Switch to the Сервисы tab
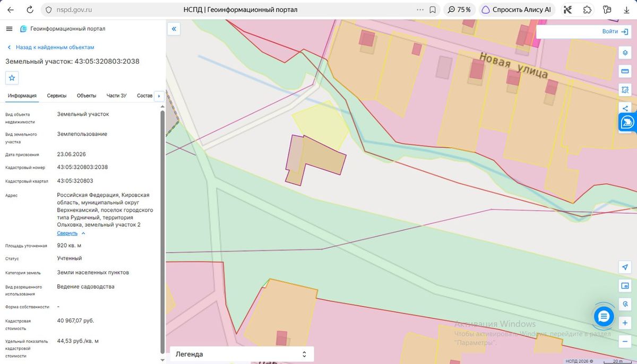 click(x=57, y=96)
